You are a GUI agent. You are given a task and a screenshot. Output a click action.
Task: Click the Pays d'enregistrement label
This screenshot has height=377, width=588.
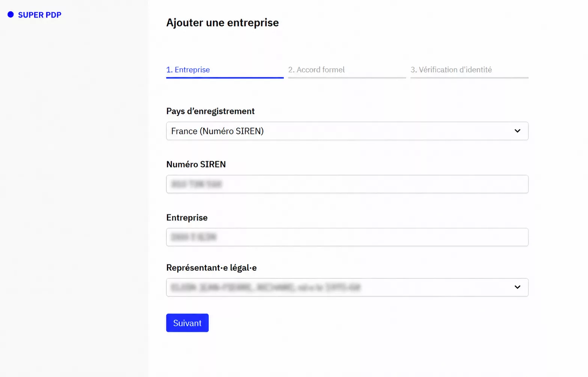[x=210, y=111]
